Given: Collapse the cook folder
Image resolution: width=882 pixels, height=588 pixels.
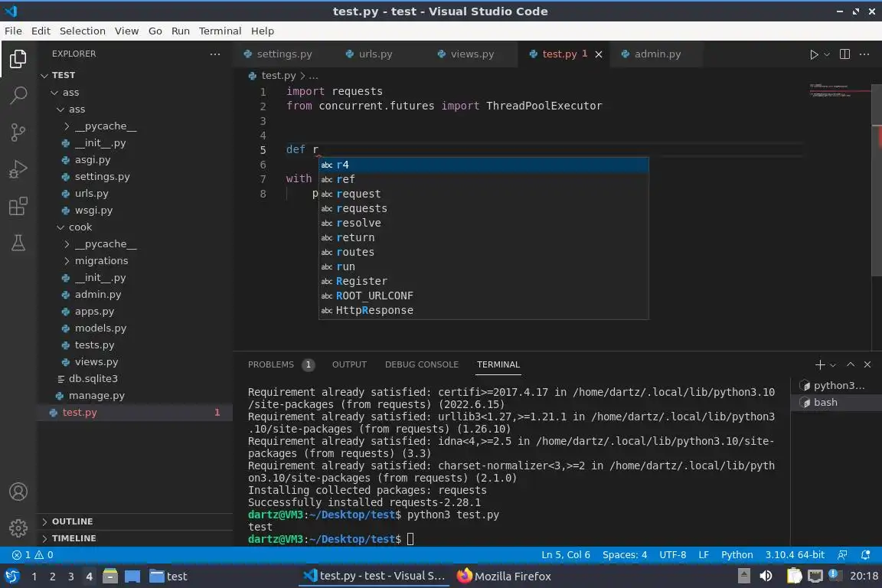Looking at the screenshot, I should [134, 227].
